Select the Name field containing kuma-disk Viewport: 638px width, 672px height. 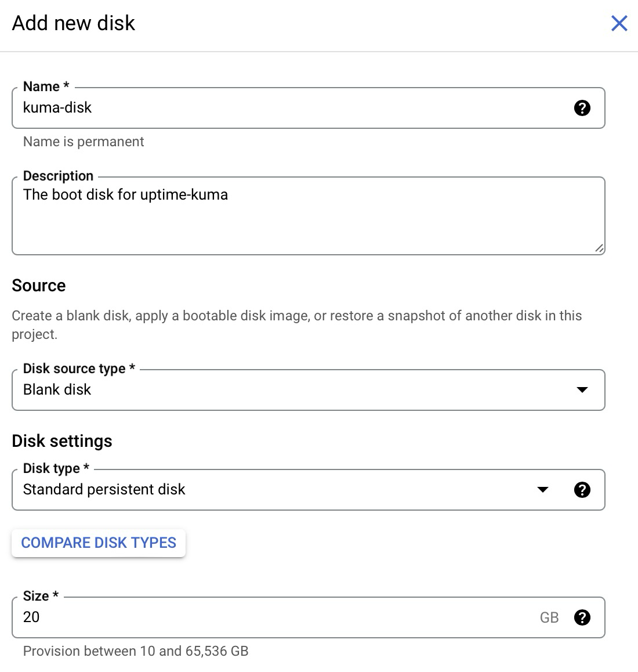pyautogui.click(x=232, y=108)
